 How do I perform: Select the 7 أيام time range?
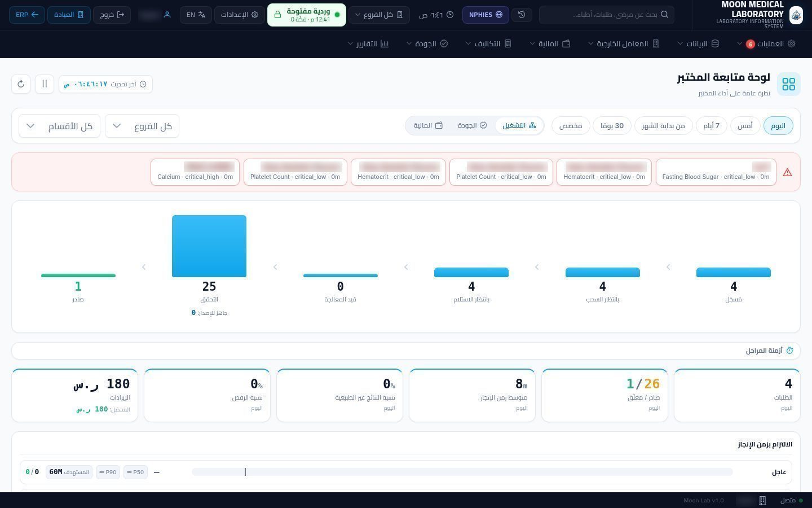[x=712, y=126]
